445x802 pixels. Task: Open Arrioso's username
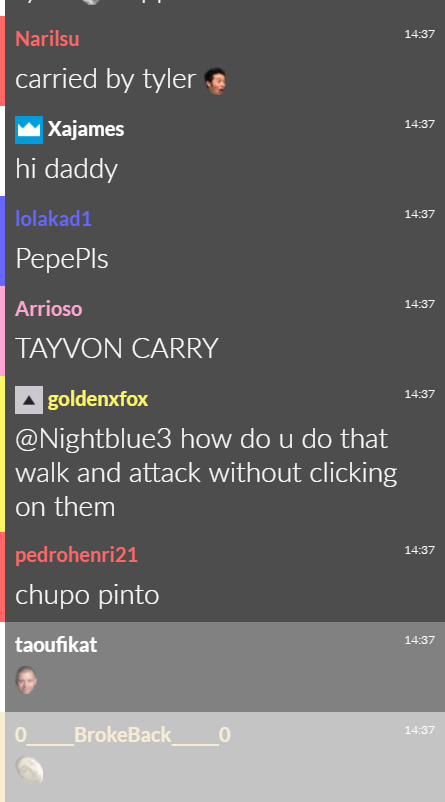(x=49, y=309)
